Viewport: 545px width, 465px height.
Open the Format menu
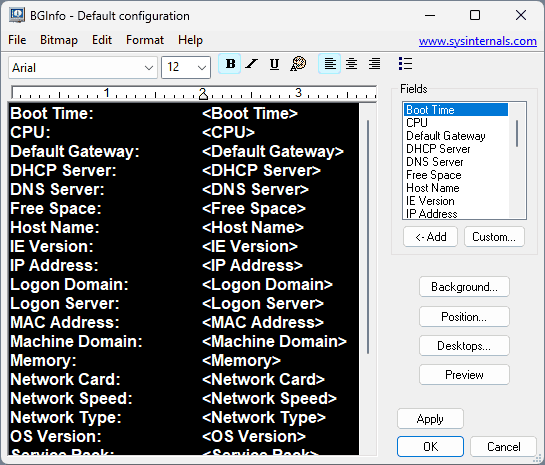click(145, 40)
